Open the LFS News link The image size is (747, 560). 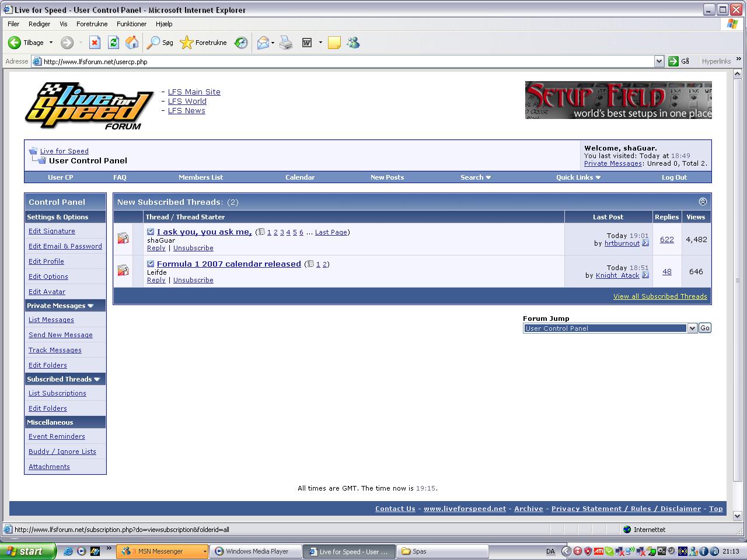187,110
